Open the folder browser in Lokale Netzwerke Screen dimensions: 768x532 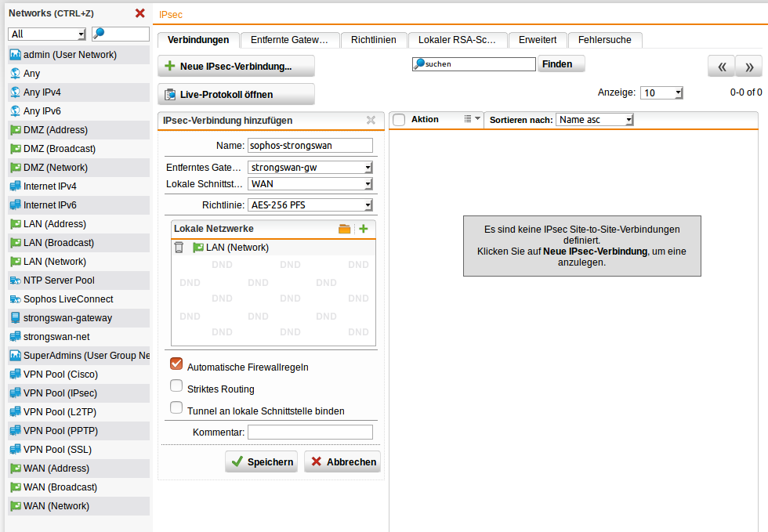tap(346, 227)
